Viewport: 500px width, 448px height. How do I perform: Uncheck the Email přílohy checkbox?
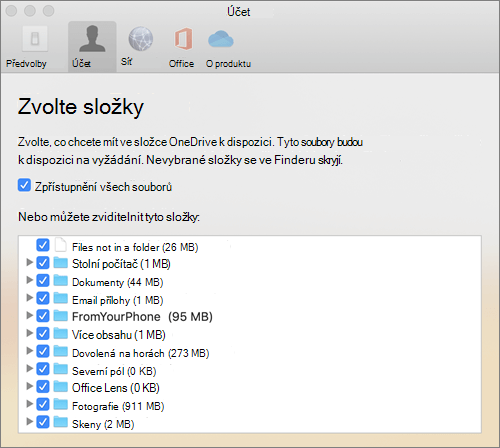click(x=43, y=298)
